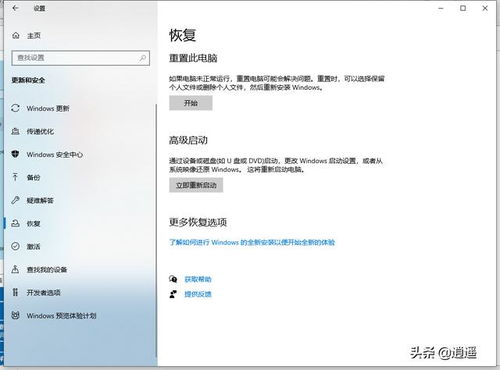
Task: Select Windows 更新 in sidebar
Action: tap(48, 109)
